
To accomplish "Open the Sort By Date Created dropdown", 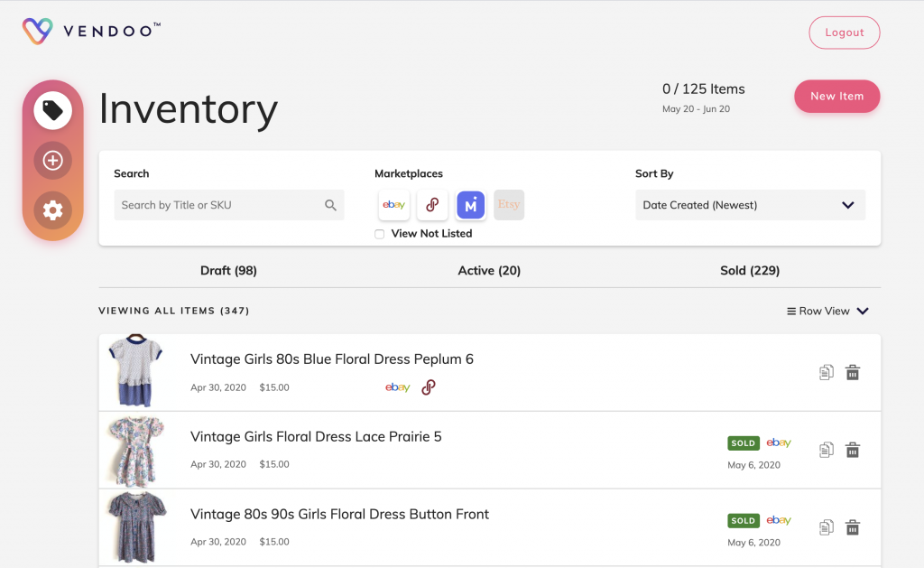I will (750, 205).
